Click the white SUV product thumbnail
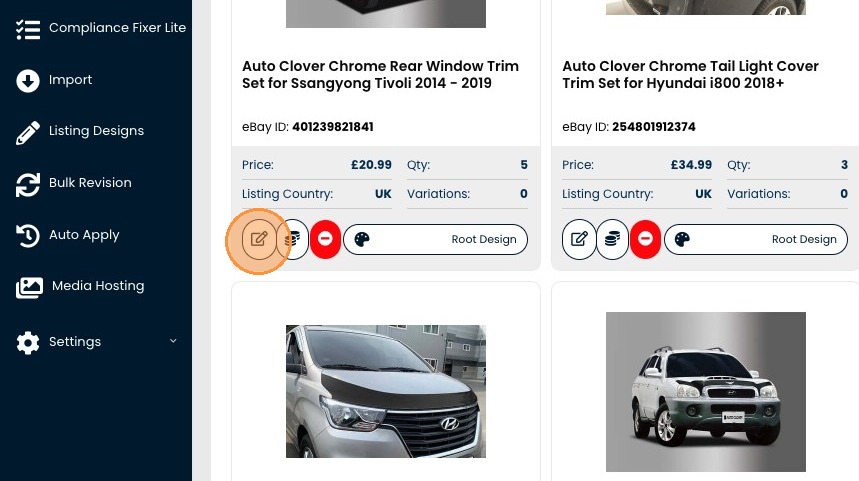The image size is (859, 481). pyautogui.click(x=706, y=391)
